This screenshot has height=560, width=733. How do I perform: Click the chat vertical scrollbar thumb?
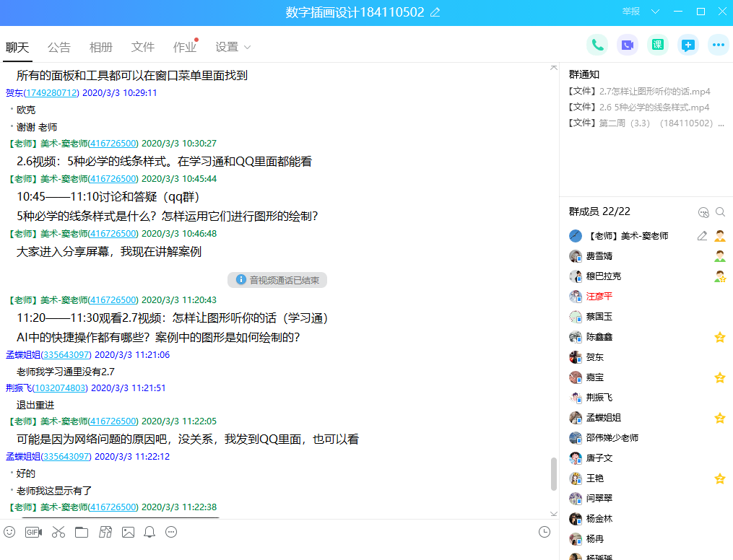point(554,473)
